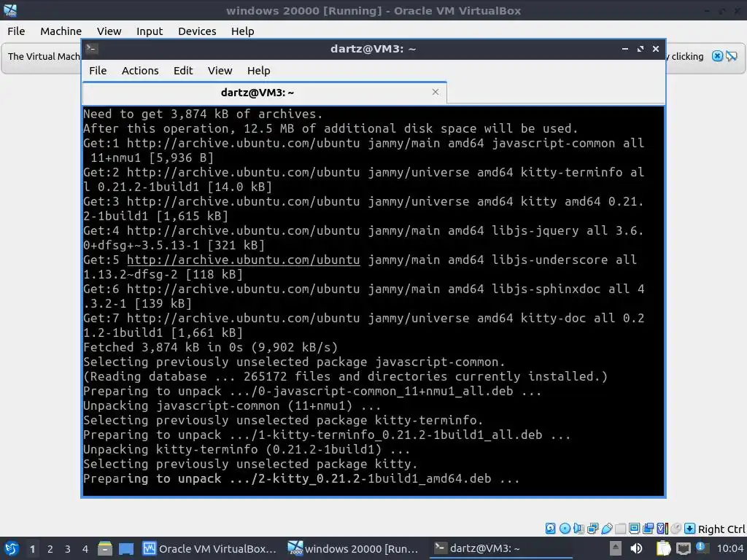Click the Right Ctrl host key label
Screen dimensions: 747x560
tap(721, 529)
